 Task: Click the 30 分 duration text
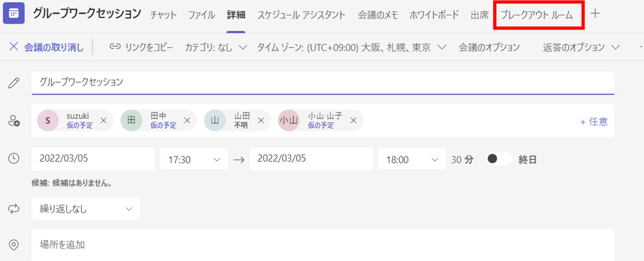tap(463, 160)
